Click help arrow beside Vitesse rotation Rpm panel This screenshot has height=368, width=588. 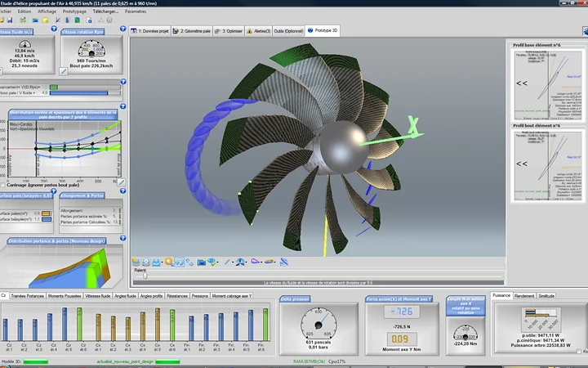tap(122, 29)
